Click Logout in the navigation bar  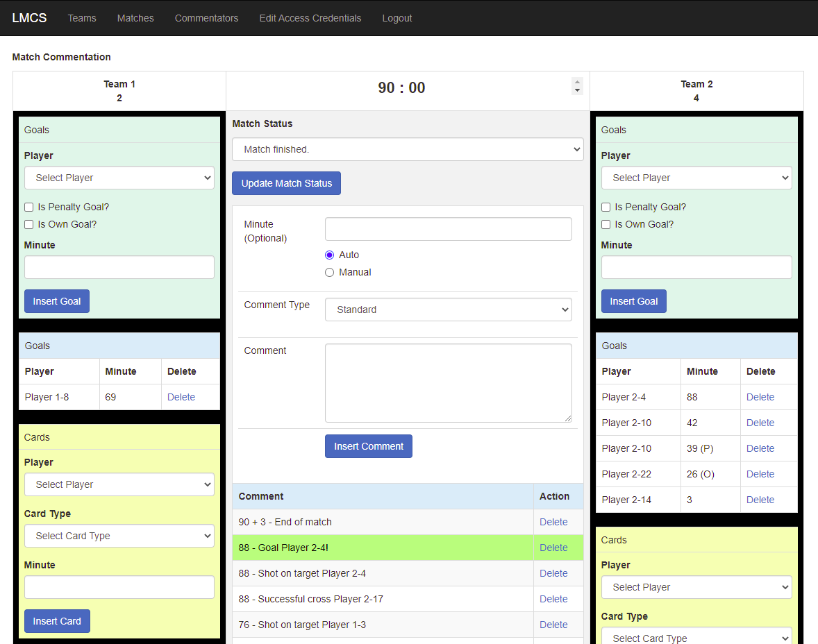coord(397,18)
